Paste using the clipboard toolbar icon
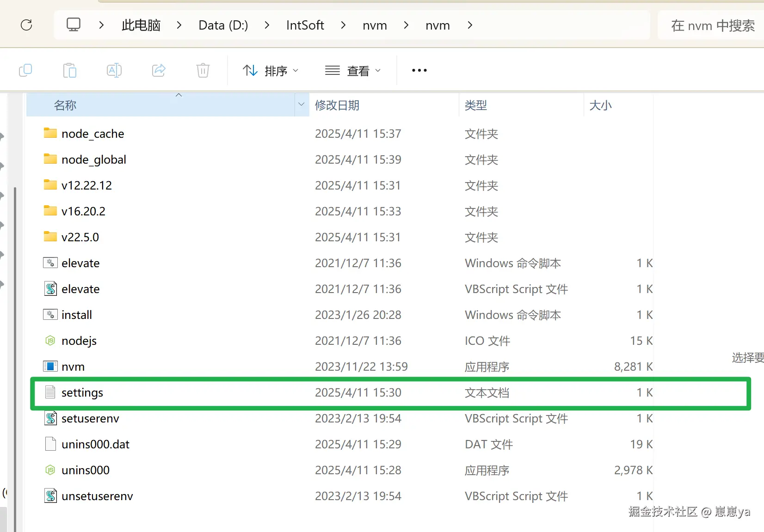764x532 pixels. pos(69,70)
